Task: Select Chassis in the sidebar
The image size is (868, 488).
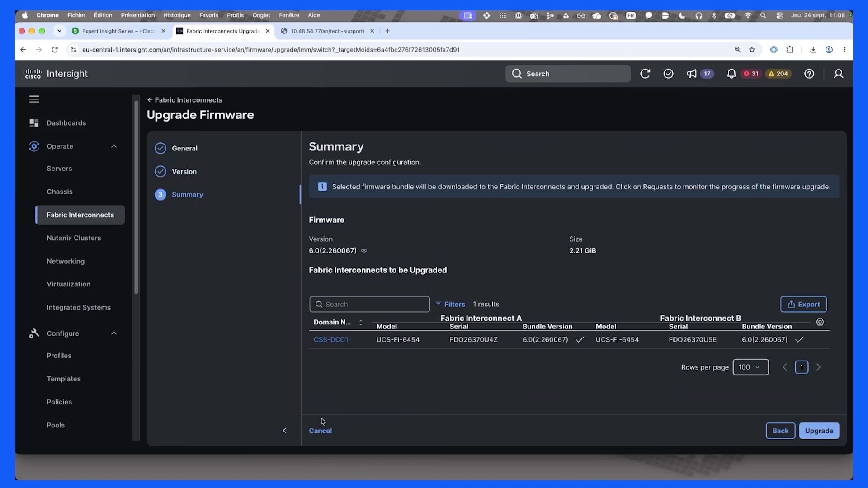Action: click(59, 192)
